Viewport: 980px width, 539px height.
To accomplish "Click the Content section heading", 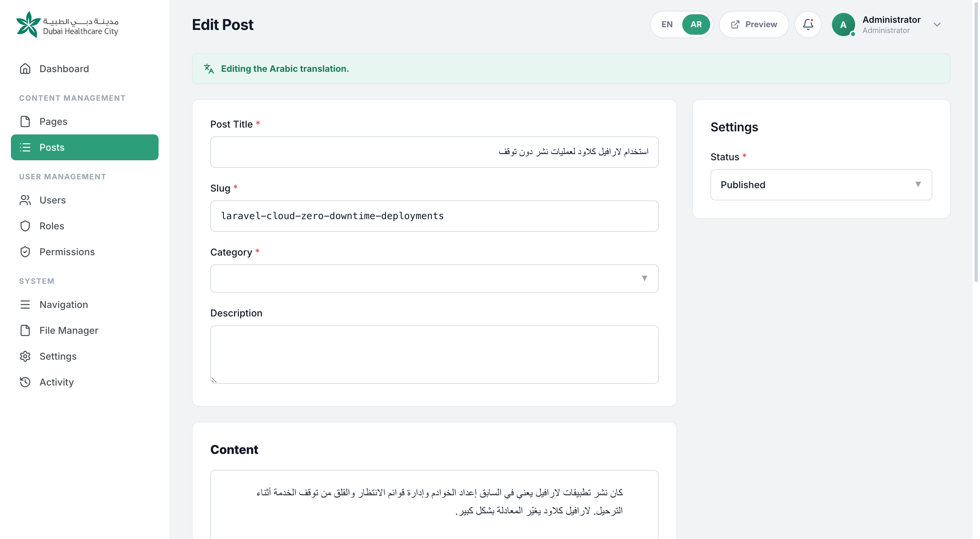I will [234, 450].
